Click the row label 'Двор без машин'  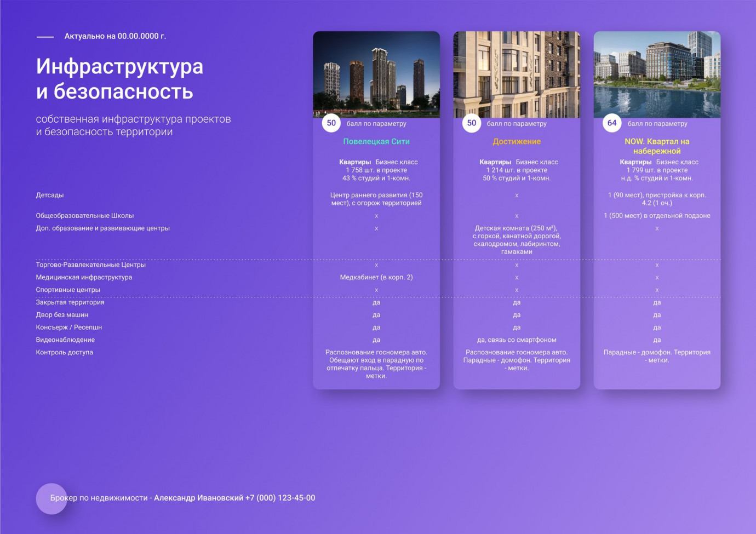coord(62,315)
